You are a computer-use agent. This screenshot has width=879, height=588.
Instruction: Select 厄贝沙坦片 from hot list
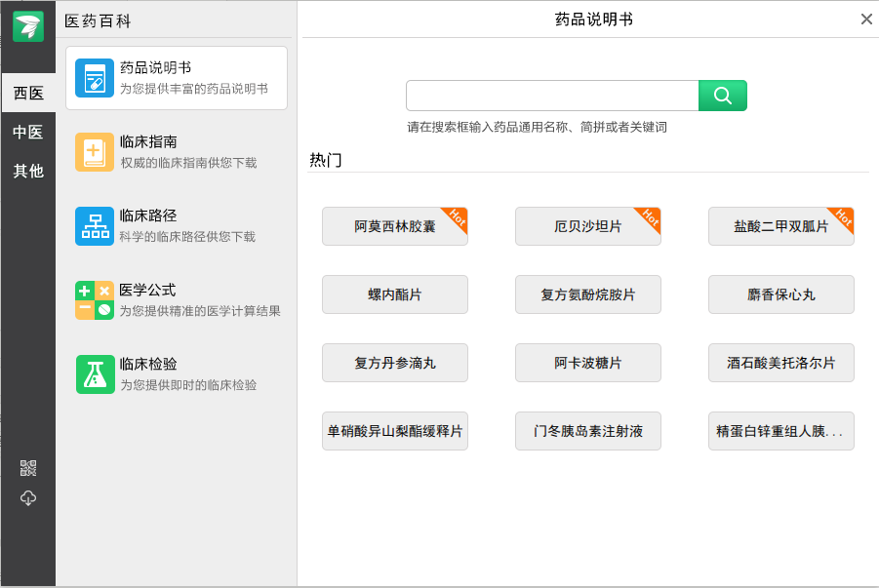point(587,225)
